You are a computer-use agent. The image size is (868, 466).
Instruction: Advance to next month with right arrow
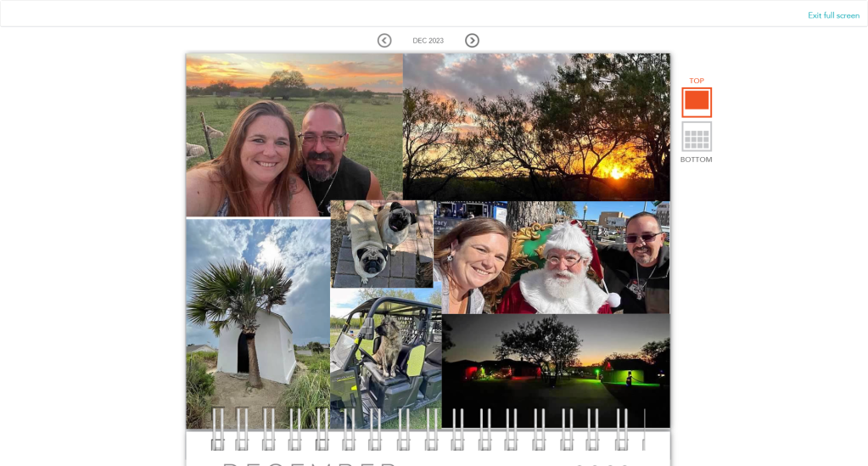click(472, 41)
